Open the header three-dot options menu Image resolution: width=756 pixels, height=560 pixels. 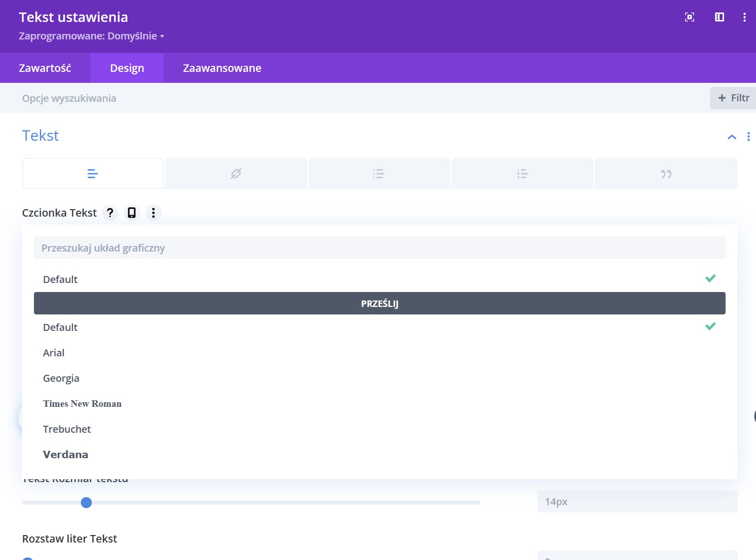coord(745,17)
